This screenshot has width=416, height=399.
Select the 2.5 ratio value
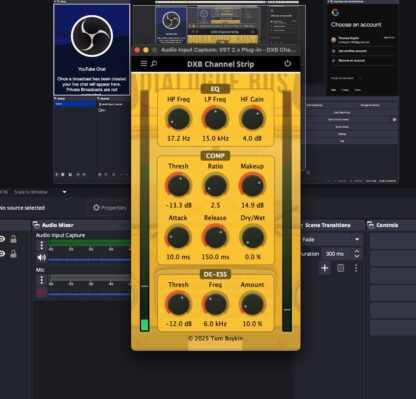click(x=215, y=205)
